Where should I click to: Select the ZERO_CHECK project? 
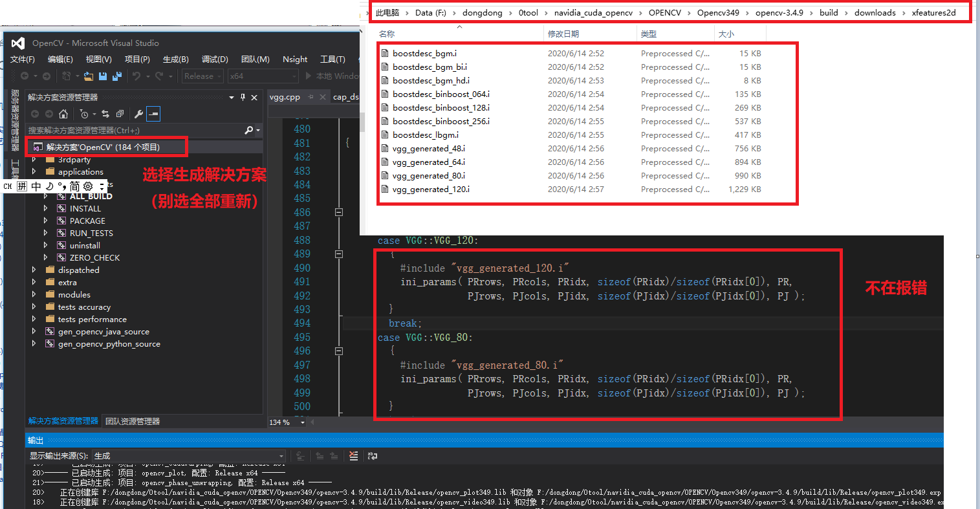click(94, 257)
